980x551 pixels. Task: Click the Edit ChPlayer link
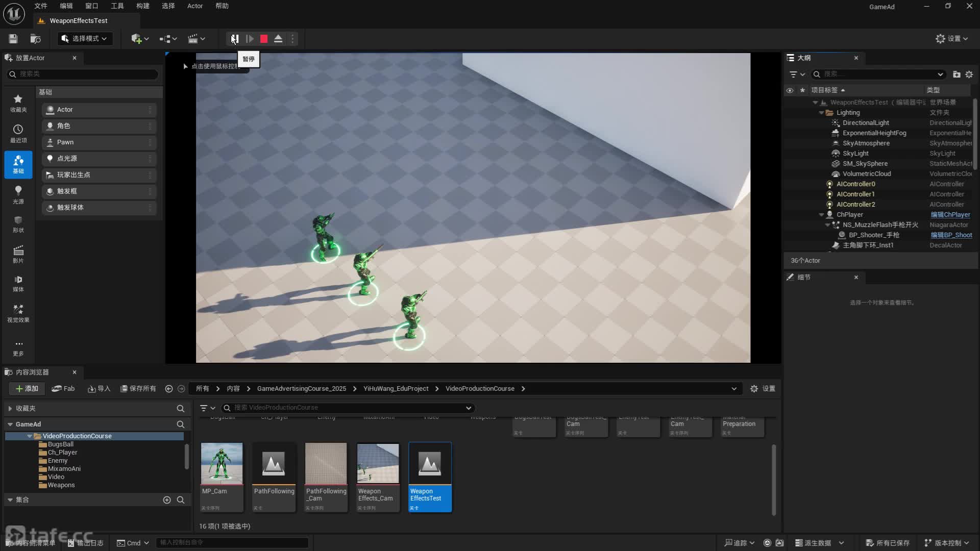click(x=950, y=215)
